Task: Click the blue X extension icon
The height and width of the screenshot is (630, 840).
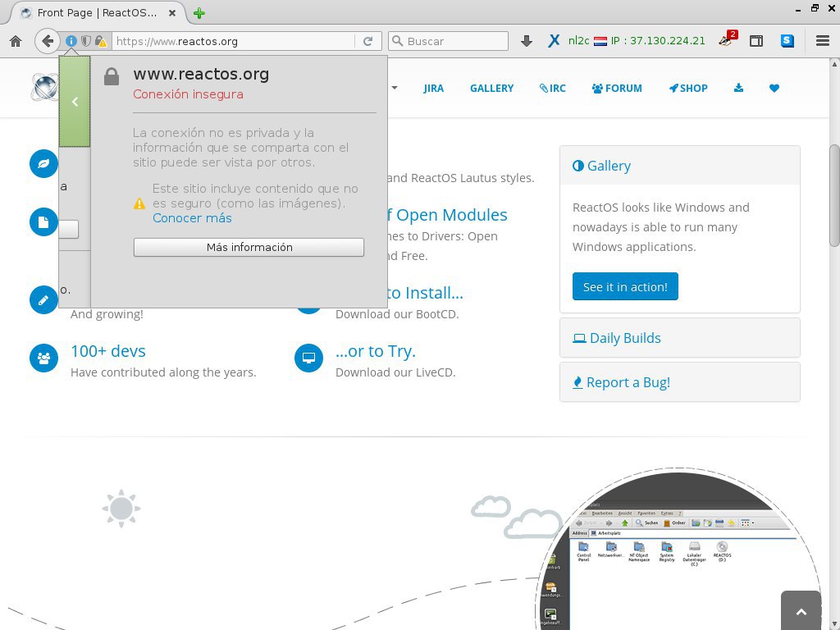Action: tap(554, 41)
